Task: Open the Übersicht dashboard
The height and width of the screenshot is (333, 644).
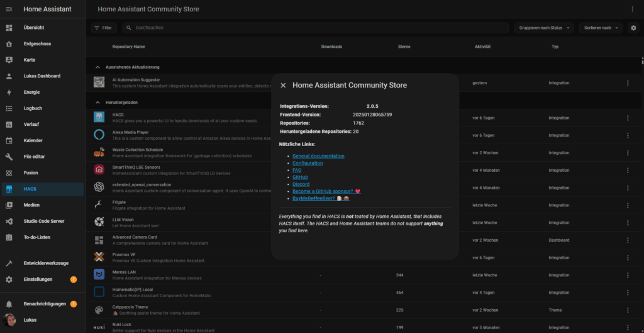Action: [43, 28]
